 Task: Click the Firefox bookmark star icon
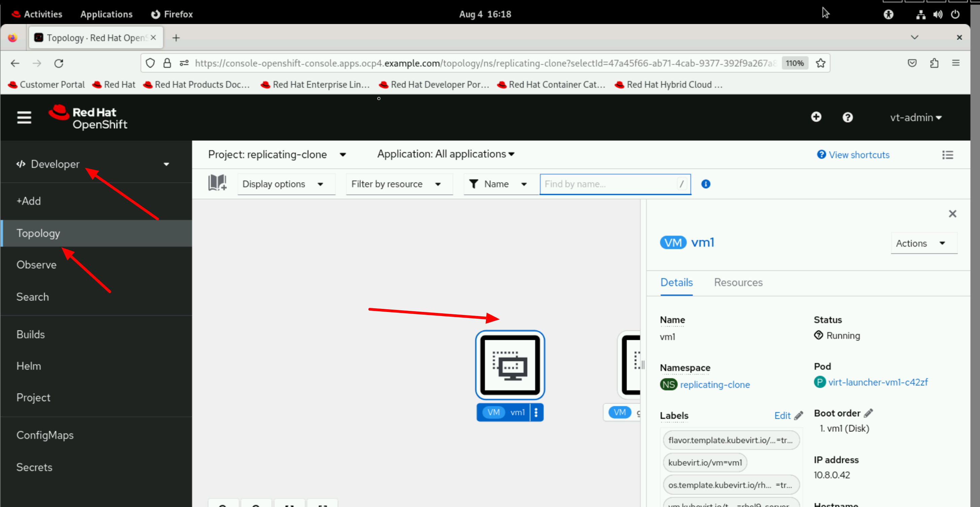point(820,63)
